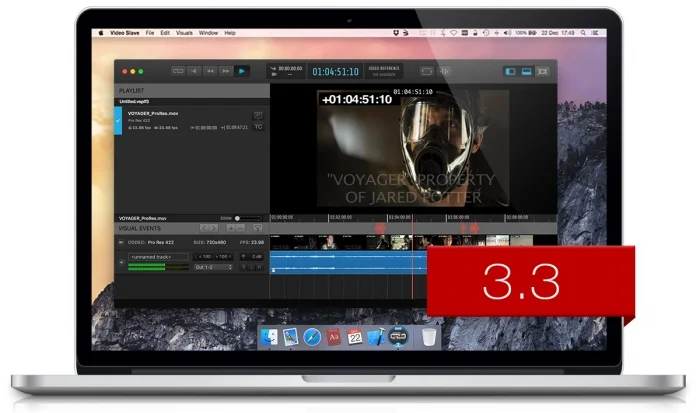Open the Video Slave application menu
Screen dimensions: 700x413
tap(125, 33)
